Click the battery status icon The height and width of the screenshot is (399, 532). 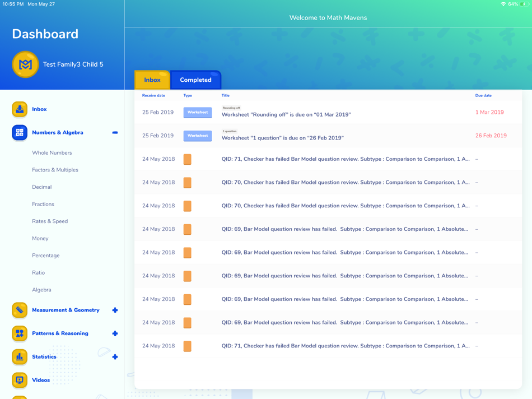(x=524, y=4)
